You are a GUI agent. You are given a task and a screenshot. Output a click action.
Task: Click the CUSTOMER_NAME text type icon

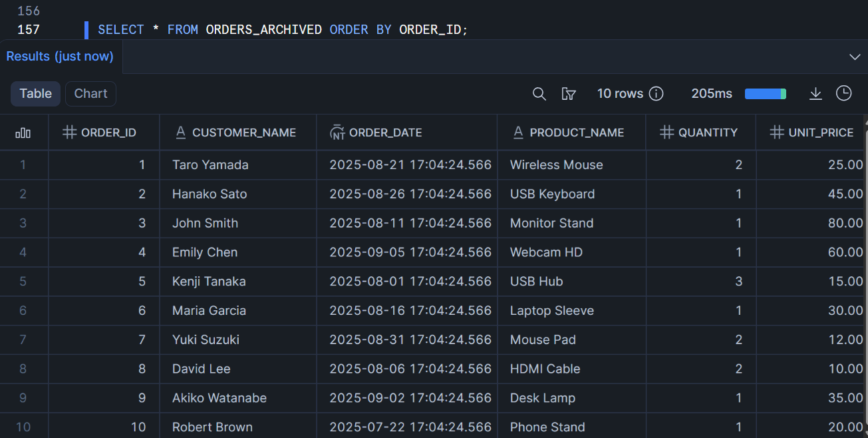point(180,132)
